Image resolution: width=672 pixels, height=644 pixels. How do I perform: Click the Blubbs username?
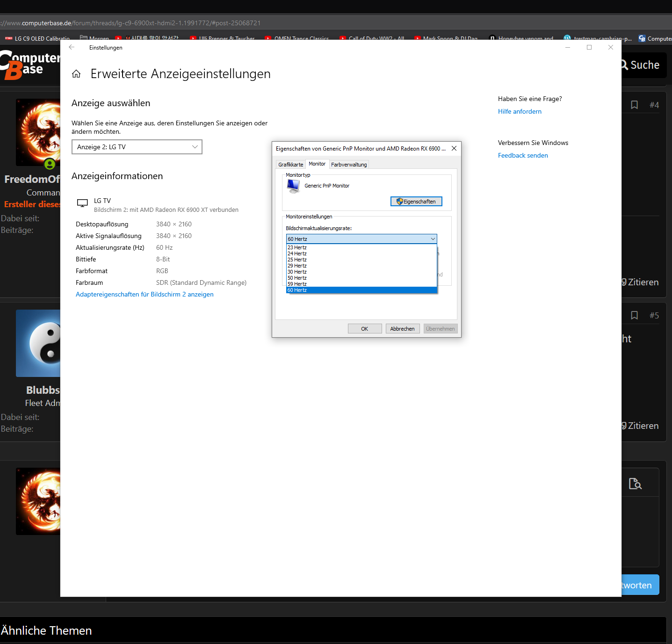tap(43, 390)
